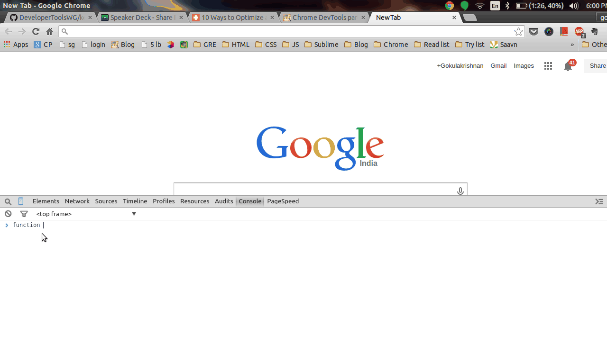
Task: Switch to the Network panel
Action: [77, 201]
